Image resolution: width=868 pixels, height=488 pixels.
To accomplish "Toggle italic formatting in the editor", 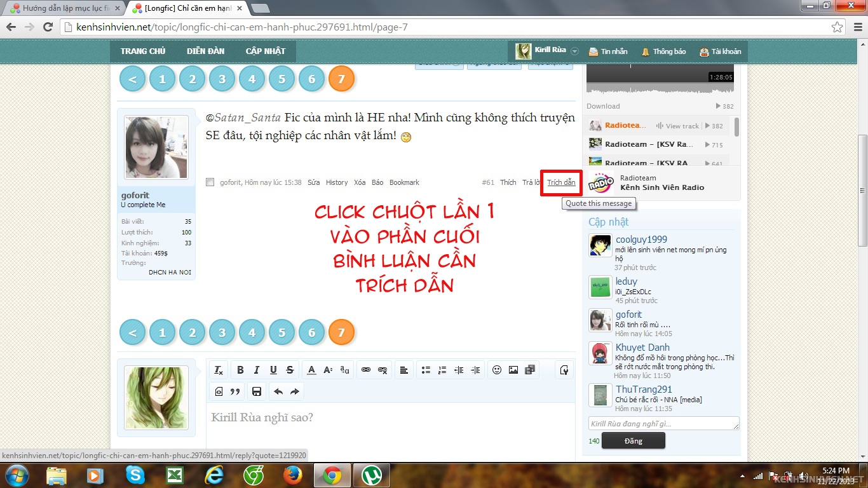I will click(x=257, y=370).
